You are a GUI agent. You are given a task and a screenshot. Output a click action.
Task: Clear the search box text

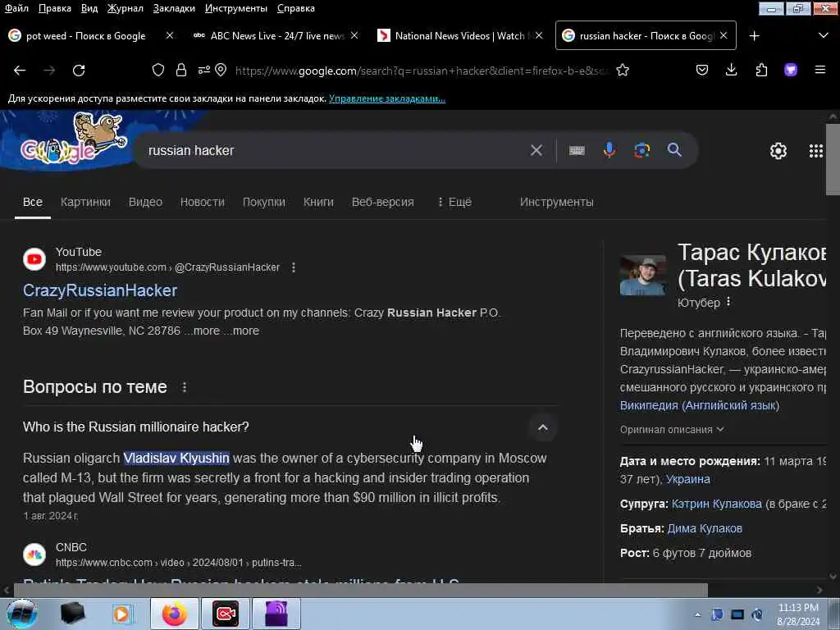coord(536,151)
